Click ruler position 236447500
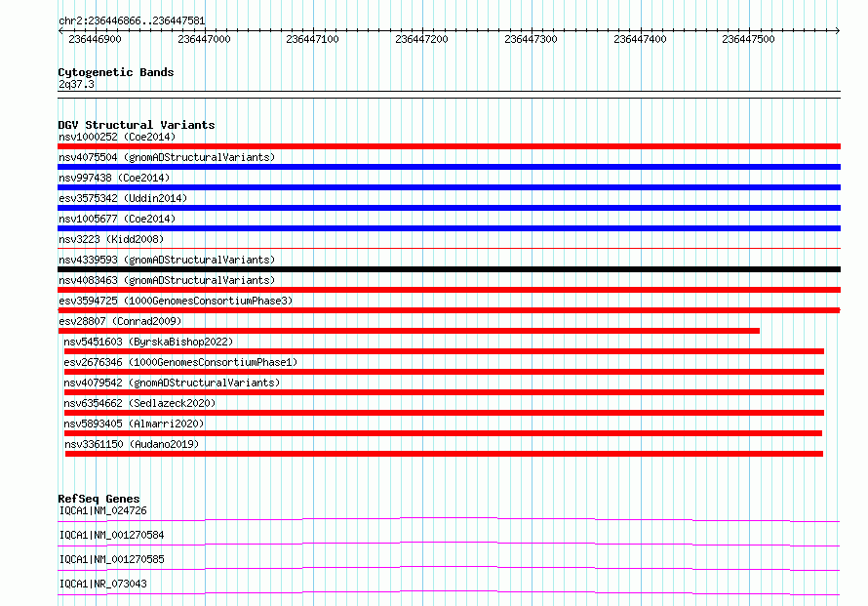868x606 pixels. point(748,39)
